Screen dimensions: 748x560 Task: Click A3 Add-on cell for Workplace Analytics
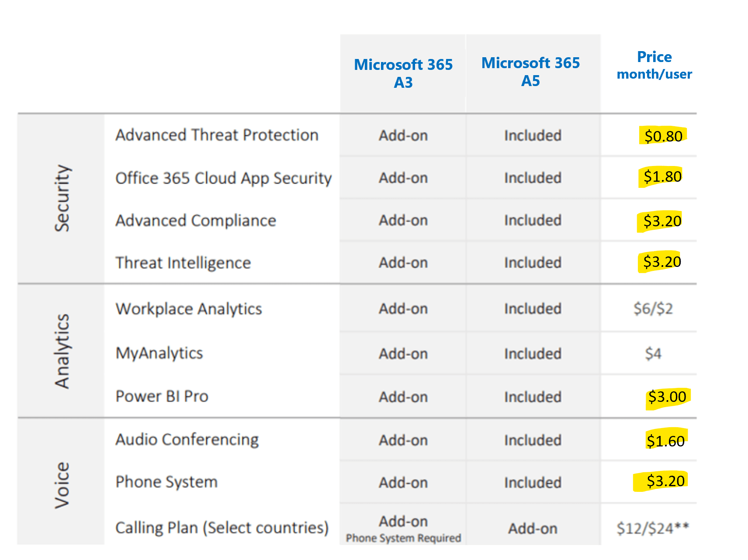click(x=403, y=308)
